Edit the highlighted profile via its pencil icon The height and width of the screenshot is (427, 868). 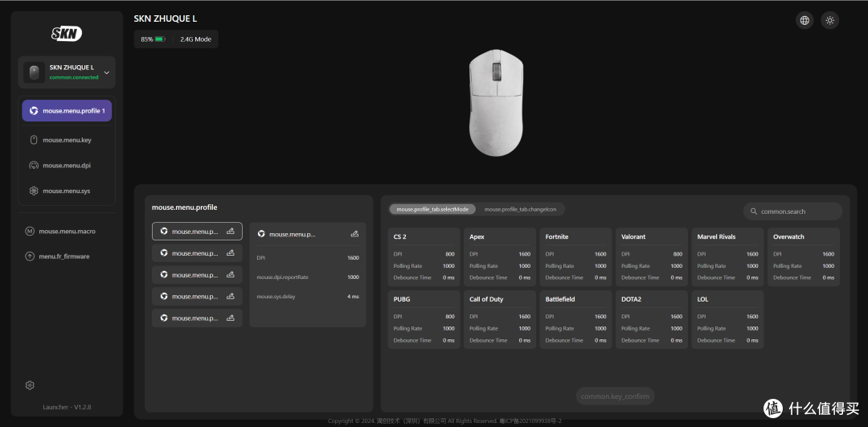click(x=231, y=232)
